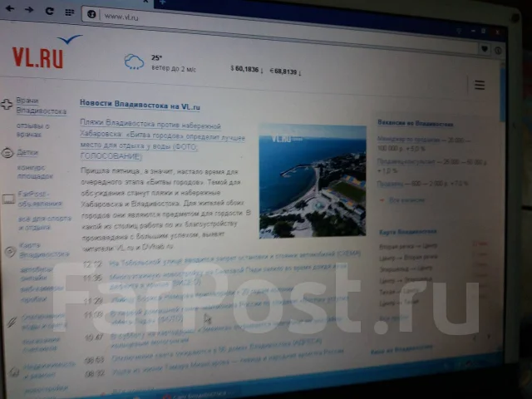Viewport: 532px width, 399px height.
Task: Open the 11:35 news headline
Action: 227,275
